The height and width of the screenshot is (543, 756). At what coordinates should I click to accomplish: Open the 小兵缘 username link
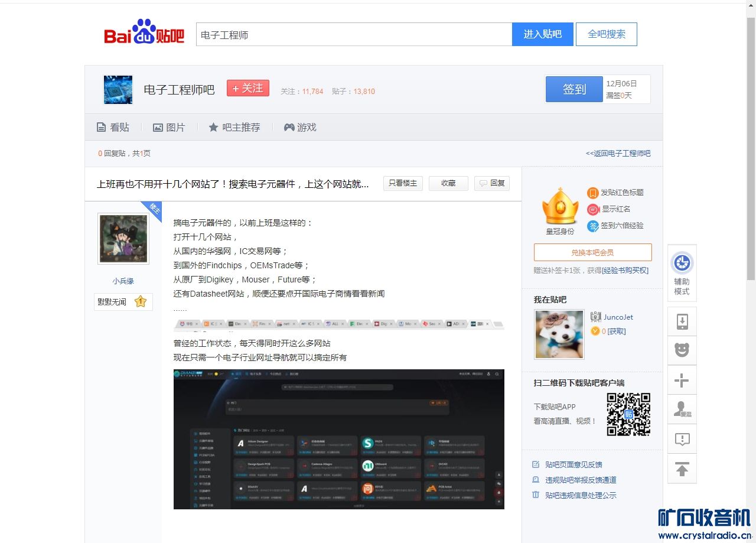tap(123, 281)
